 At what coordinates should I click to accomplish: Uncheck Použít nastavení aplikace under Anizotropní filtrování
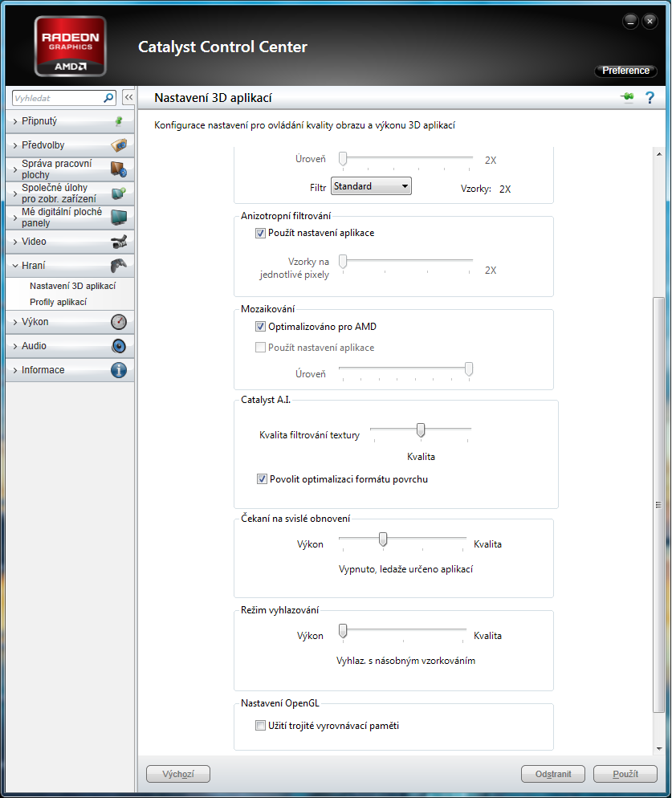[260, 233]
